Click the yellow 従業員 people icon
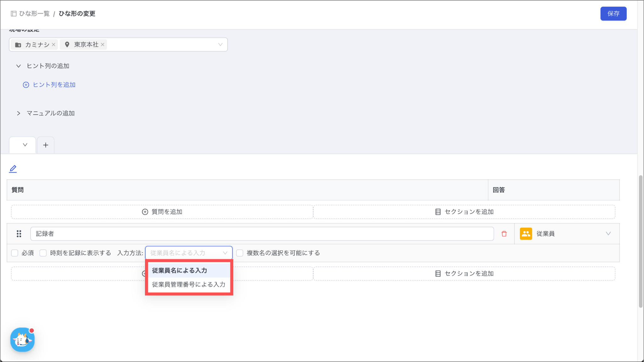 [x=526, y=234]
